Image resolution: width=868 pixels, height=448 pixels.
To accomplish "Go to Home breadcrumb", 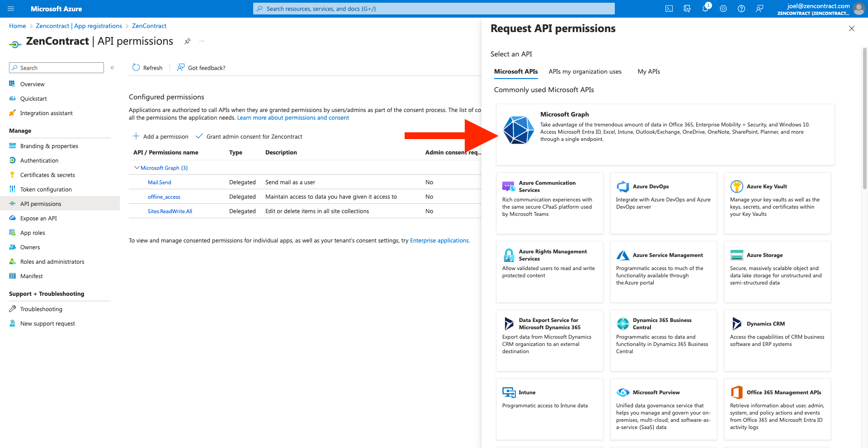I will pyautogui.click(x=18, y=26).
